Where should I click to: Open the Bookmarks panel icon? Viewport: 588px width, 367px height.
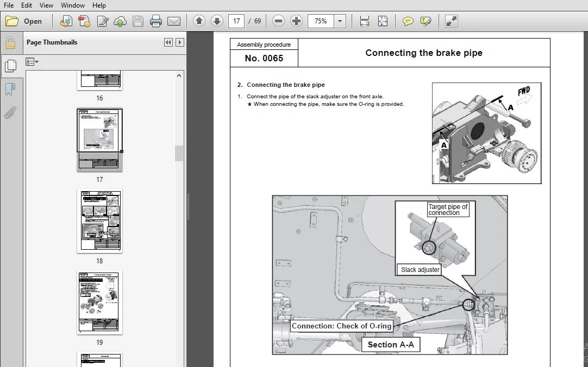(x=10, y=90)
